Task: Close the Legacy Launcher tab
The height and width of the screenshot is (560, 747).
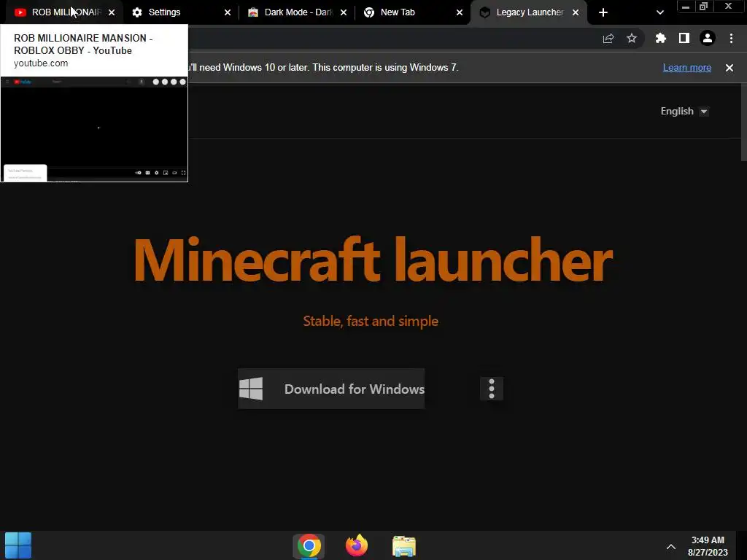Action: coord(576,12)
